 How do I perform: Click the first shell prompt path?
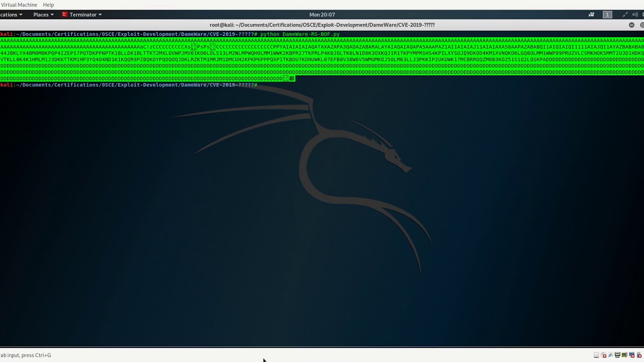click(135, 34)
